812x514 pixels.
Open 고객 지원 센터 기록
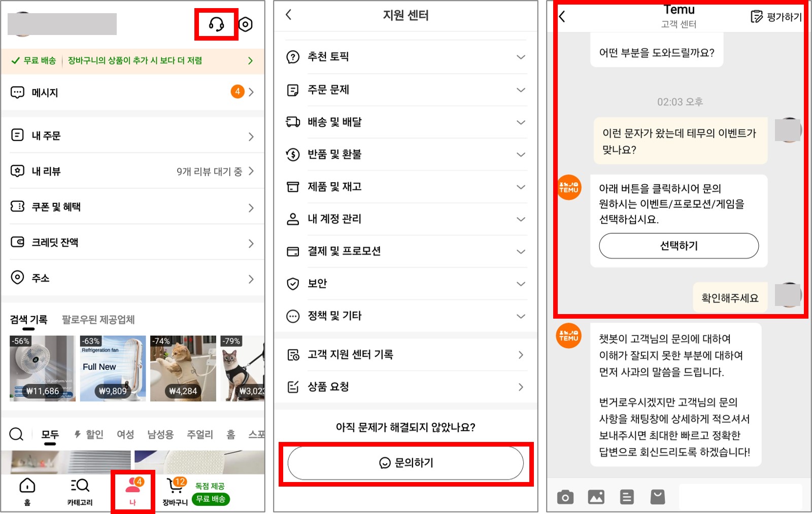click(406, 355)
